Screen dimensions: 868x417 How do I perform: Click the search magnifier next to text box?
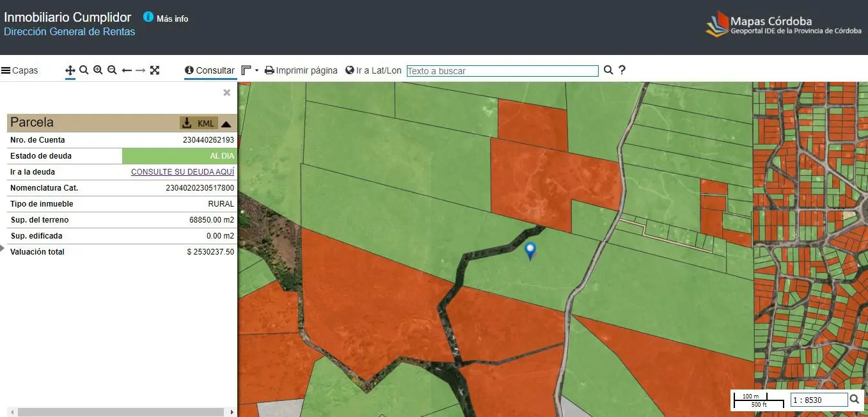tap(608, 70)
